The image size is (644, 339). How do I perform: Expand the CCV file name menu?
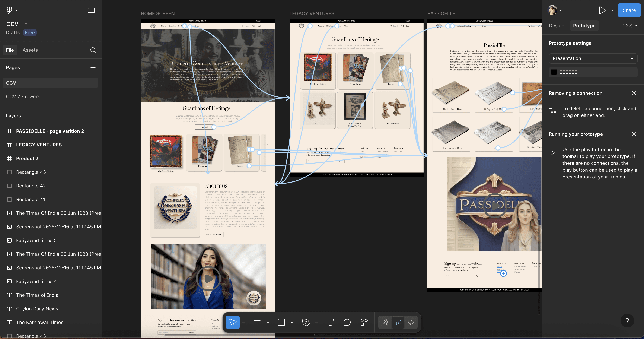coord(26,24)
